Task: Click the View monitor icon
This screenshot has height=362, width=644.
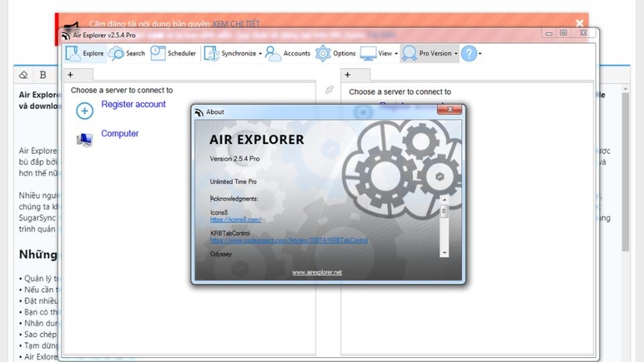Action: coord(368,53)
